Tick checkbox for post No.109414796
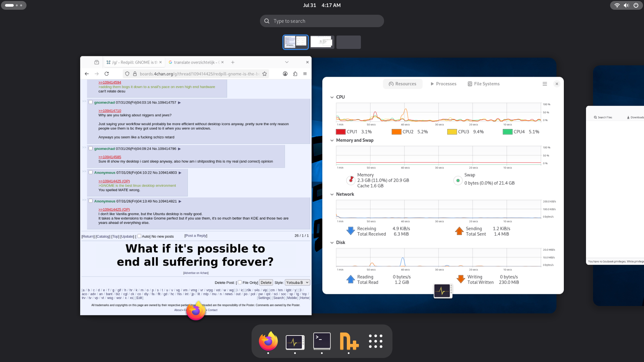644x362 pixels. tap(91, 148)
